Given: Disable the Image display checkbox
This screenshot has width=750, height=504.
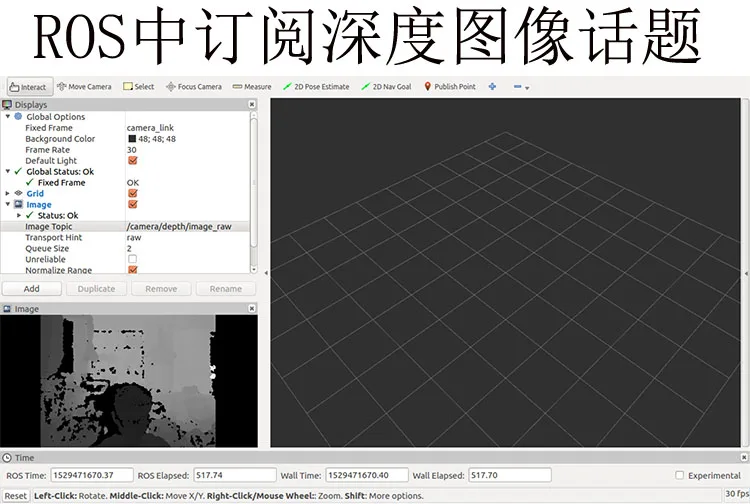Looking at the screenshot, I should pos(132,205).
